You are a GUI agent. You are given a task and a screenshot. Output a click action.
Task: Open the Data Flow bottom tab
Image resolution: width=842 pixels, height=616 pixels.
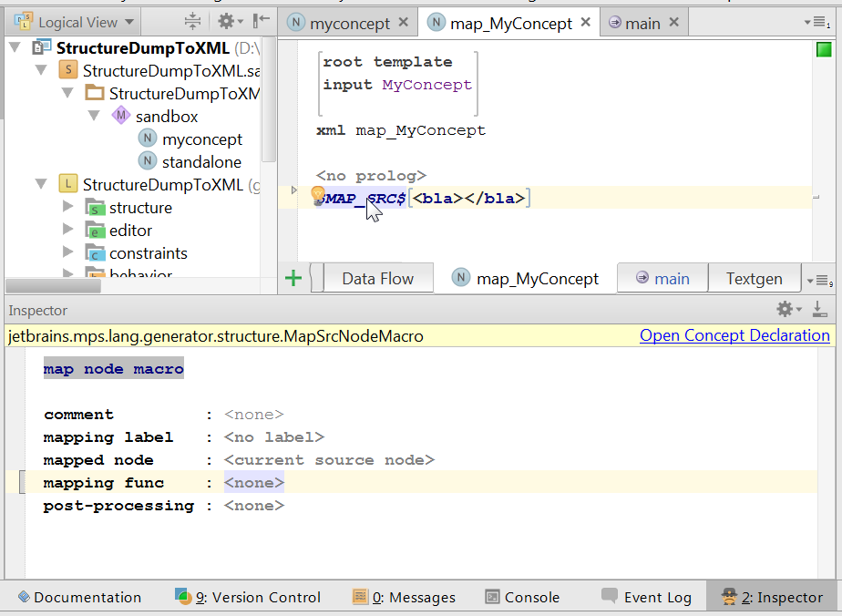pyautogui.click(x=377, y=279)
